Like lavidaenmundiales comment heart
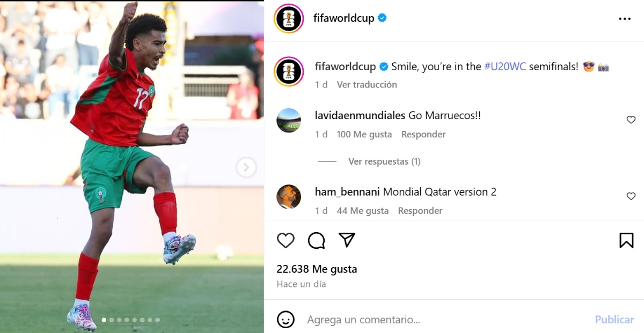This screenshot has height=333, width=644. click(631, 120)
